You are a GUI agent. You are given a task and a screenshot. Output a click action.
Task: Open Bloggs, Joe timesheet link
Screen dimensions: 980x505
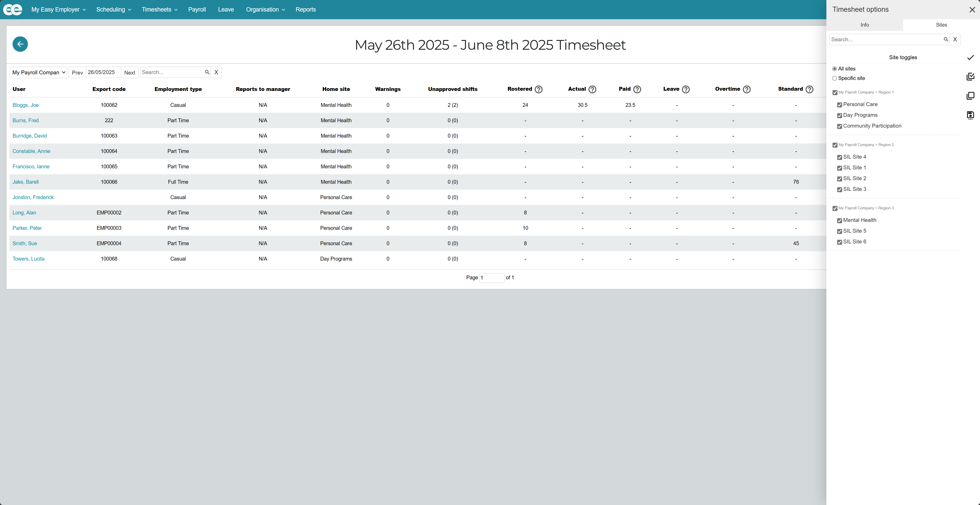[x=26, y=105]
